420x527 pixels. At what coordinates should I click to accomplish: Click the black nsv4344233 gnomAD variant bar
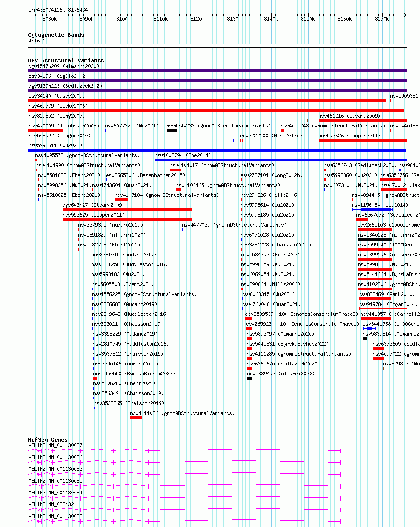172,130
